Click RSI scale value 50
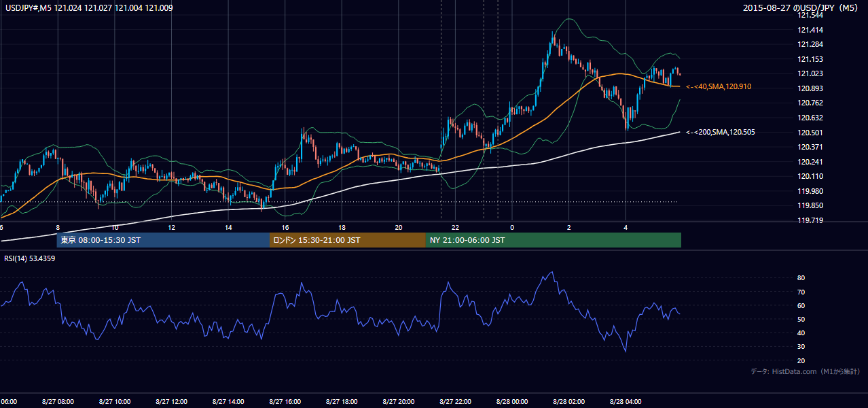Image resolution: width=868 pixels, height=408 pixels. click(801, 320)
